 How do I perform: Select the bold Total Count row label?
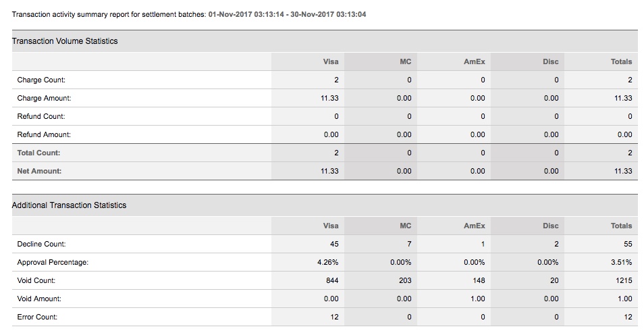(x=38, y=153)
